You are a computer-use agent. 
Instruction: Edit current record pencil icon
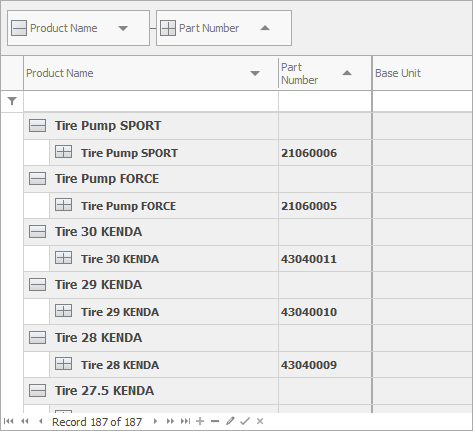[230, 421]
